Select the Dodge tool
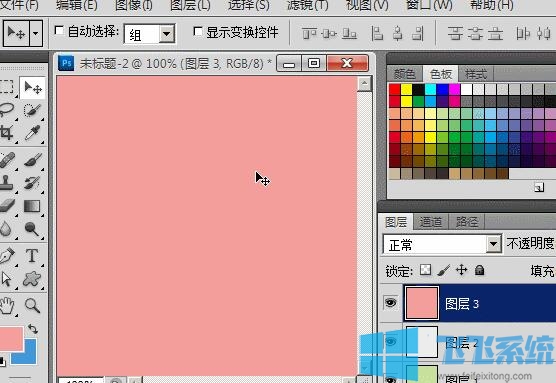 pos(33,229)
